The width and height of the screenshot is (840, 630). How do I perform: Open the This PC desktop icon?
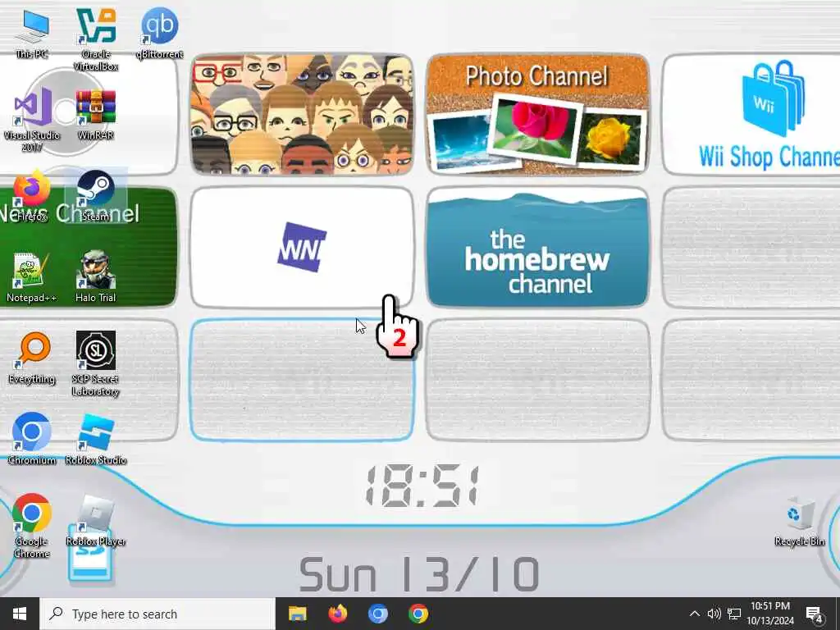pos(32,33)
